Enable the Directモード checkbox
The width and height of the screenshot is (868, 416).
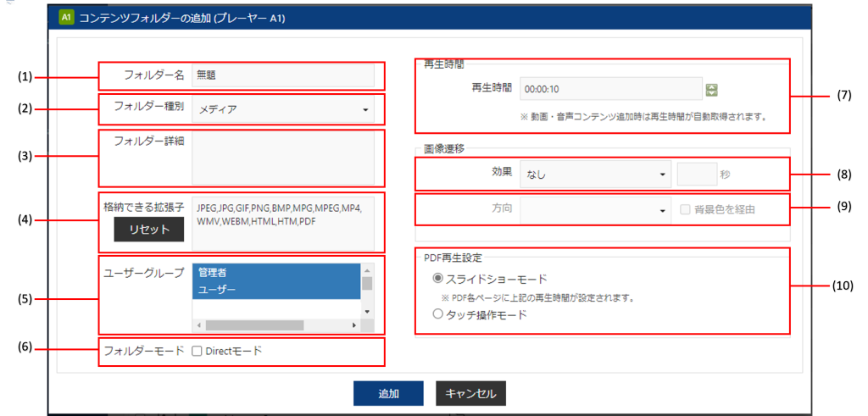point(197,351)
